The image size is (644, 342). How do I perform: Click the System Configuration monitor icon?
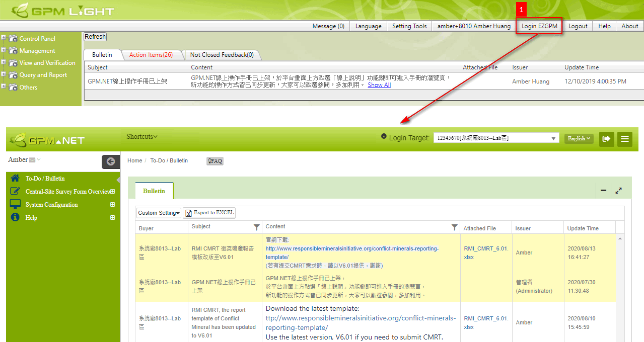[x=15, y=204]
